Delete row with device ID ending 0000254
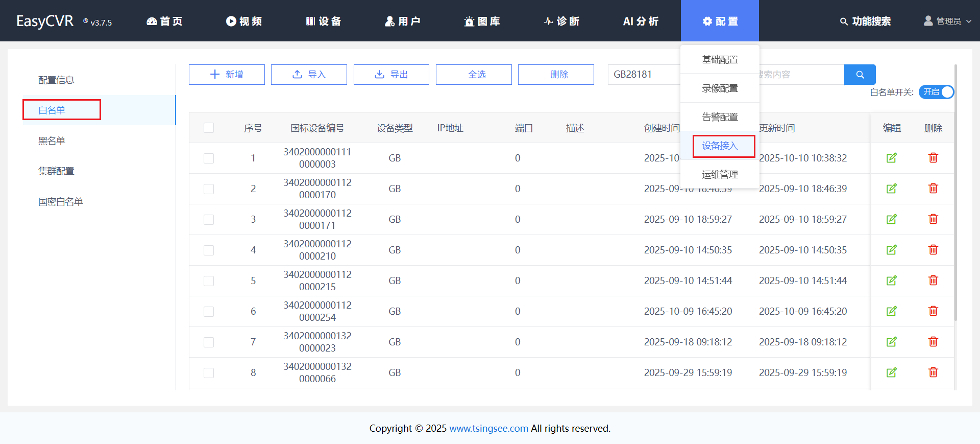Screen dimensions: 980x444 (933, 311)
